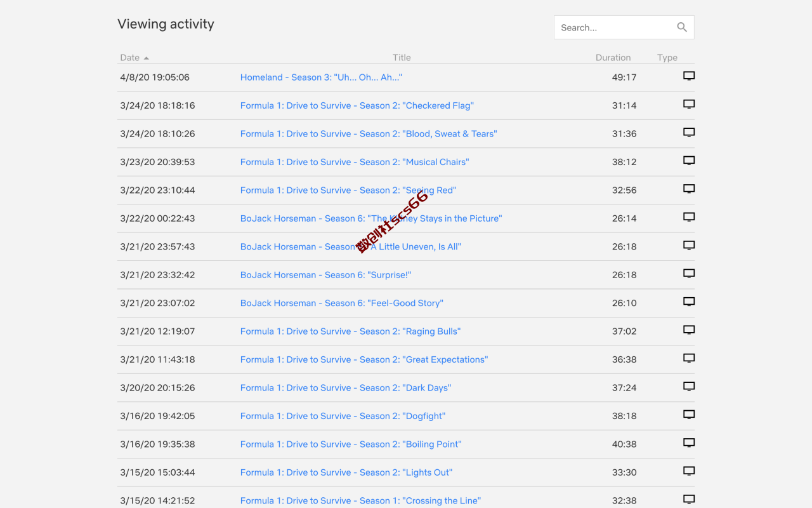This screenshot has height=508, width=812.
Task: Open "Checkered Flag" episode link
Action: [357, 105]
